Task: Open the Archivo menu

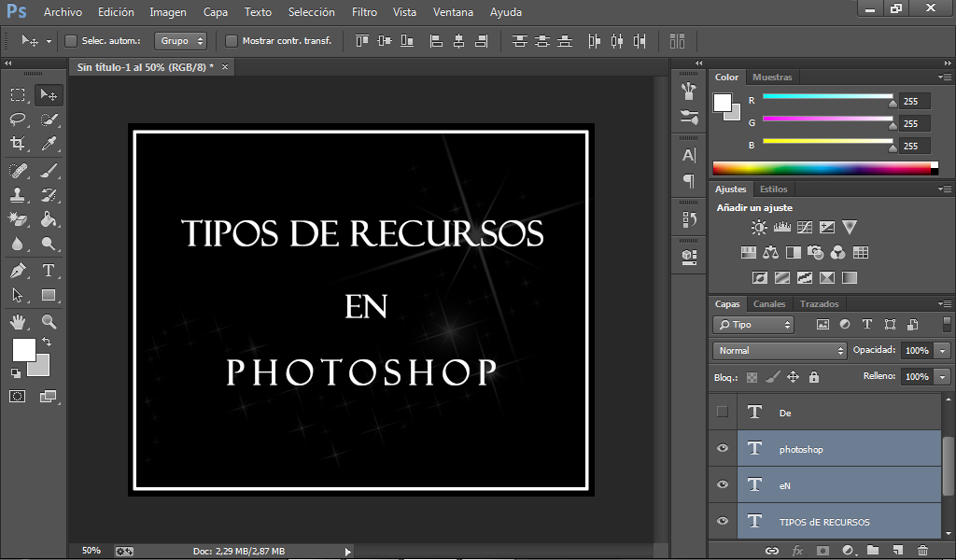Action: pos(63,12)
